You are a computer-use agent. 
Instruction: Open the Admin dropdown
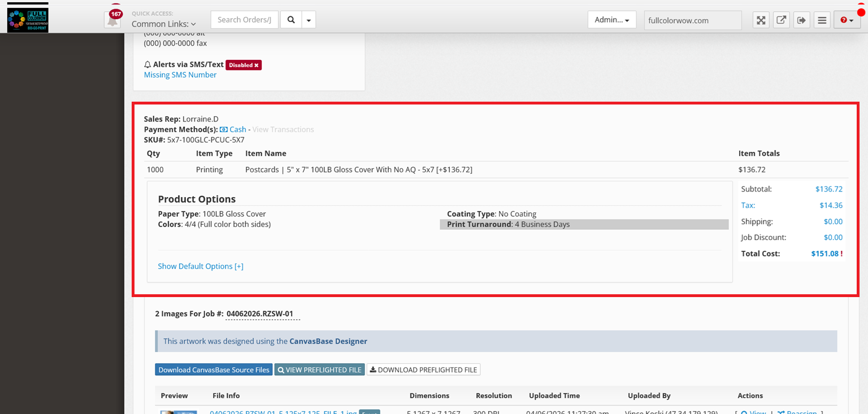611,20
